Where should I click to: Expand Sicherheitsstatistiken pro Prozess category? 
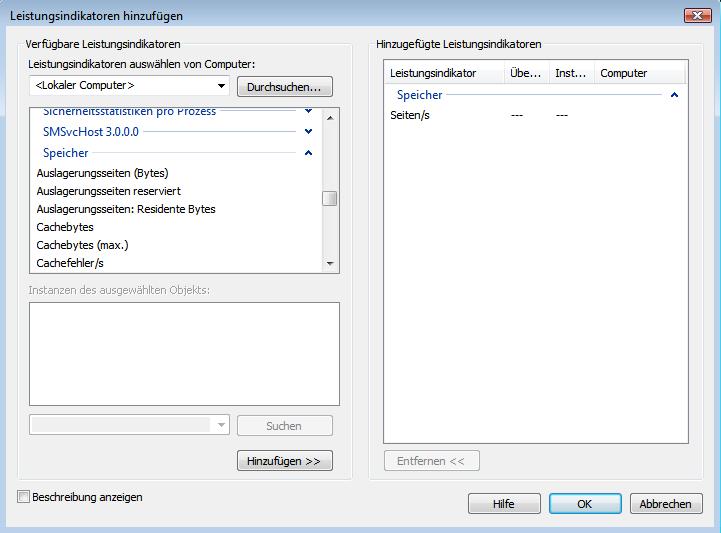308,112
